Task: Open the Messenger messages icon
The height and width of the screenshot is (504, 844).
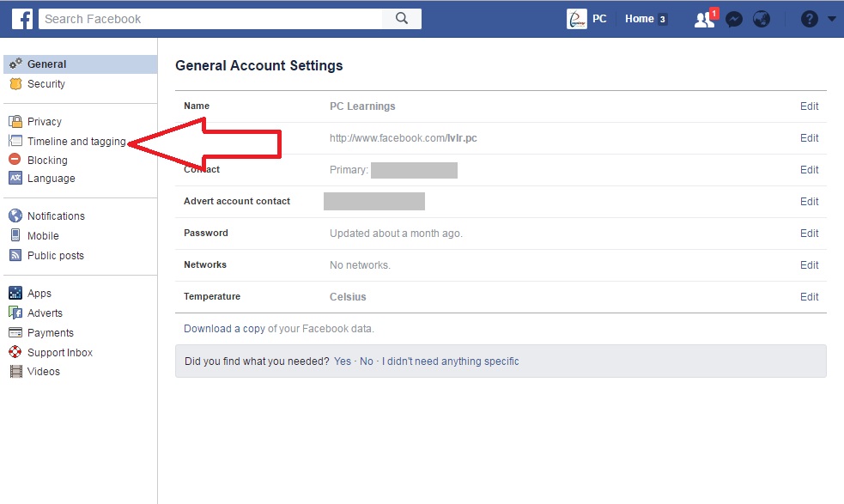Action: [733, 20]
